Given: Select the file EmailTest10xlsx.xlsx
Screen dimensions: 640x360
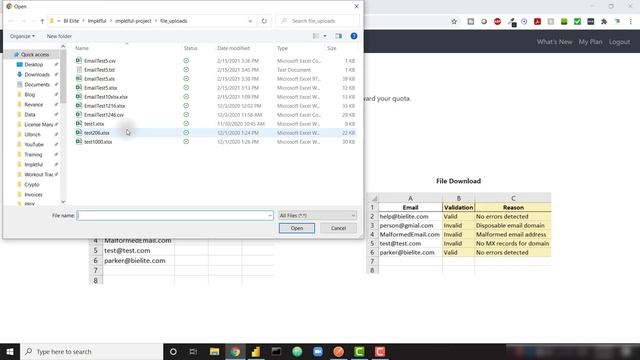Looking at the screenshot, I should 106,97.
